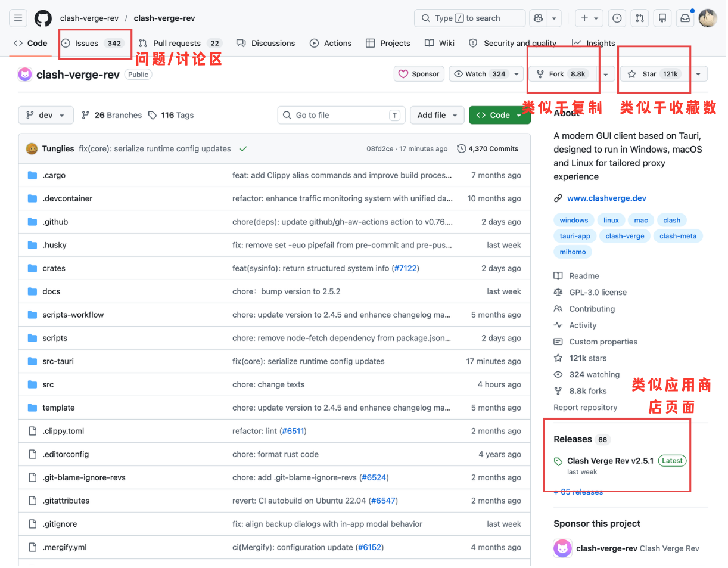
Task: Click Report repository link
Action: (585, 408)
